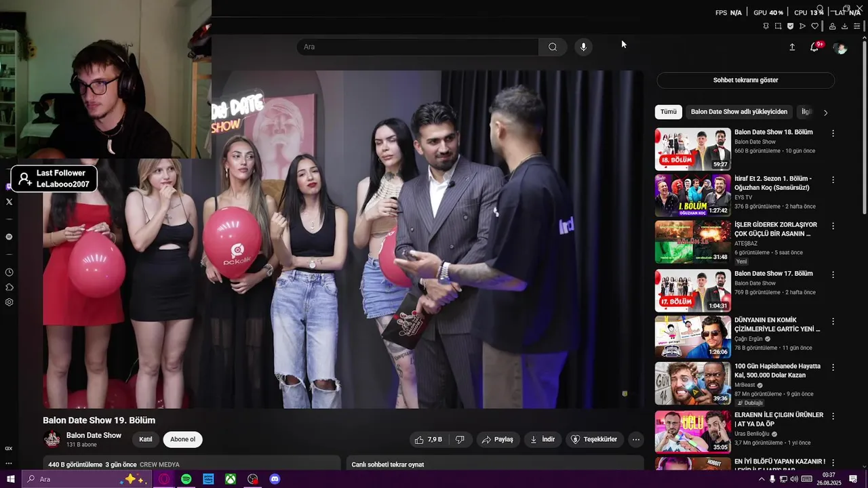The height and width of the screenshot is (488, 868).
Task: Click Abone ol to subscribe
Action: click(182, 439)
